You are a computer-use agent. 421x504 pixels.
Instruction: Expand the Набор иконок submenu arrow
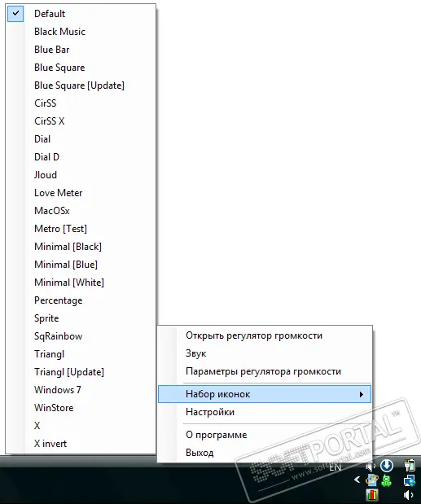(362, 394)
